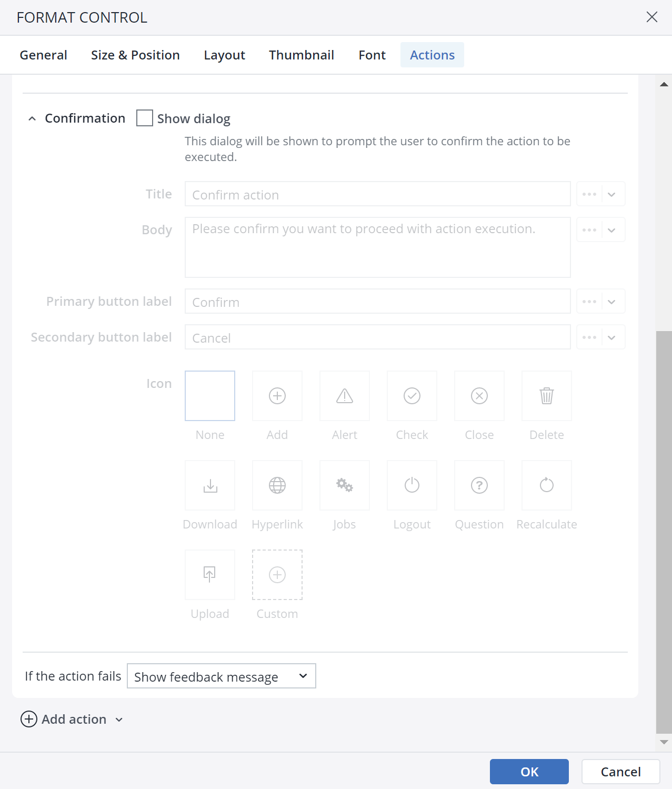
Task: Go to the Font tab
Action: (x=372, y=55)
